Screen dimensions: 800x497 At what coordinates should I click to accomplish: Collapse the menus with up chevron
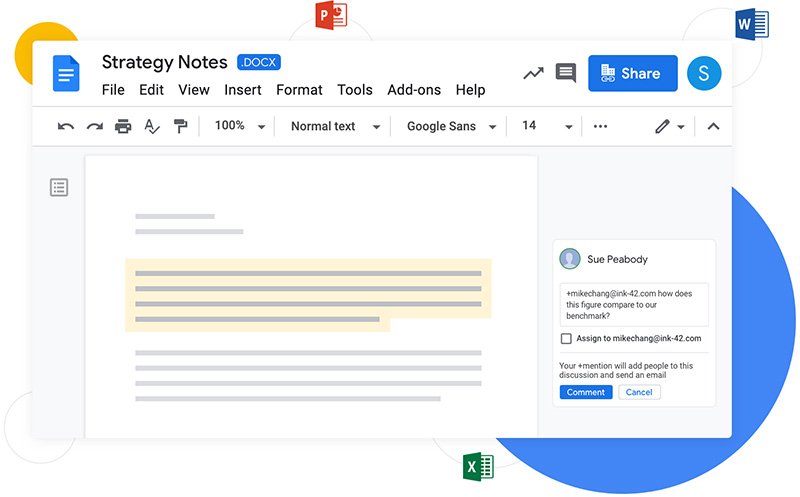pyautogui.click(x=713, y=126)
